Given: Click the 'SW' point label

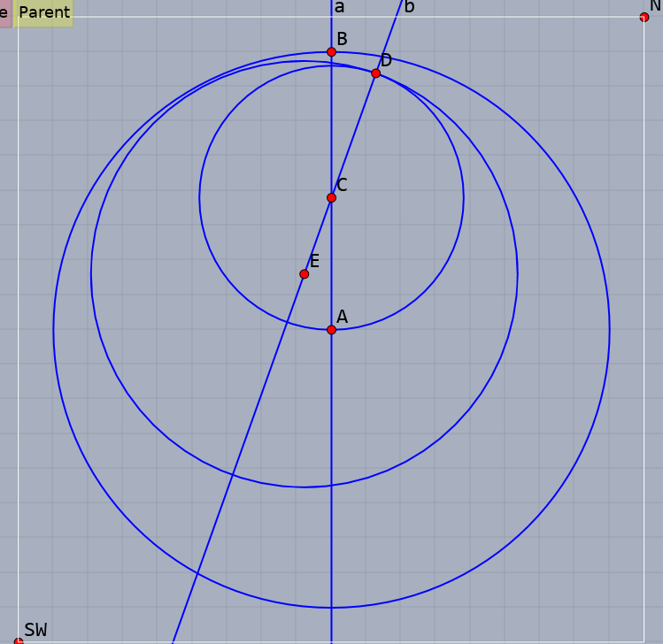Looking at the screenshot, I should coord(35,630).
